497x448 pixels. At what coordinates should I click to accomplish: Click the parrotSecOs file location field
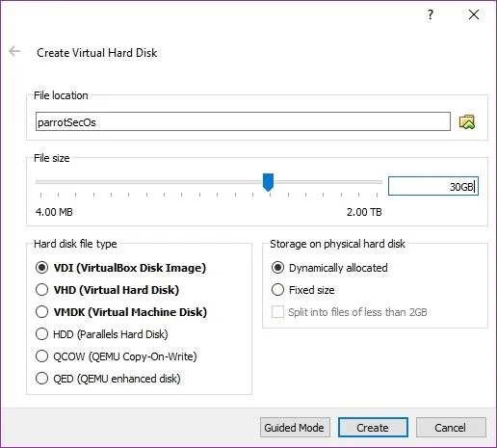point(243,121)
